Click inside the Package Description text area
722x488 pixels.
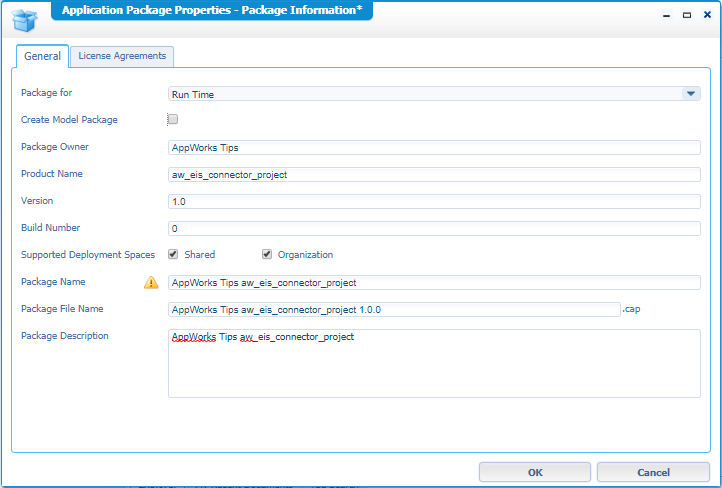click(434, 364)
